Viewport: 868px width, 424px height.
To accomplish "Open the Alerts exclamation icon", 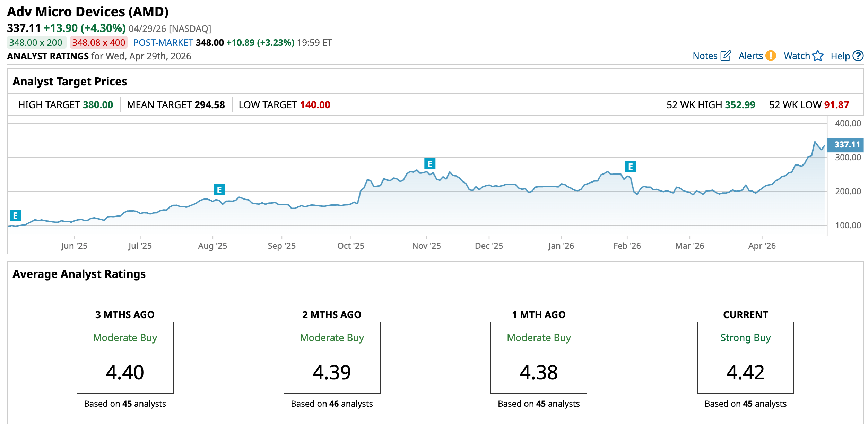I will (x=771, y=56).
